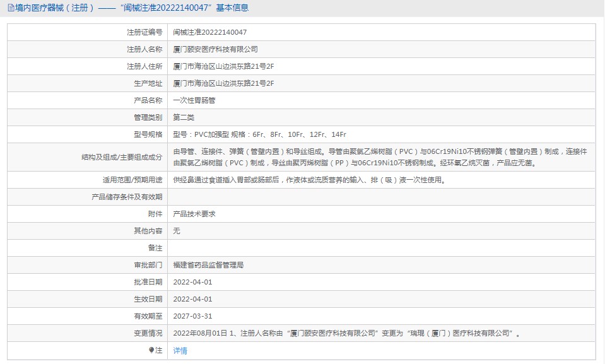
Task: Click address value in 注册人住所 row
Action: point(223,66)
